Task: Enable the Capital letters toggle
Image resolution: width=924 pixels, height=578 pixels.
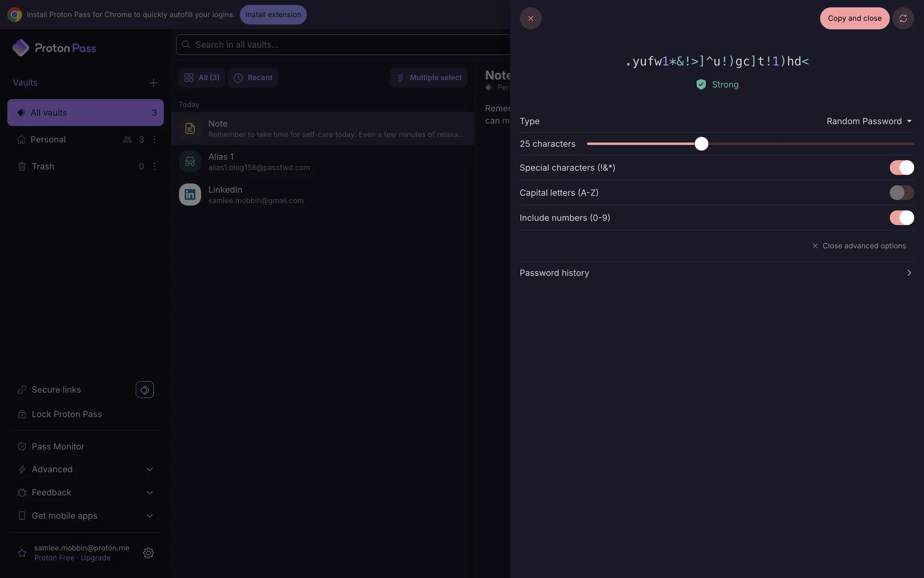Action: pos(901,193)
